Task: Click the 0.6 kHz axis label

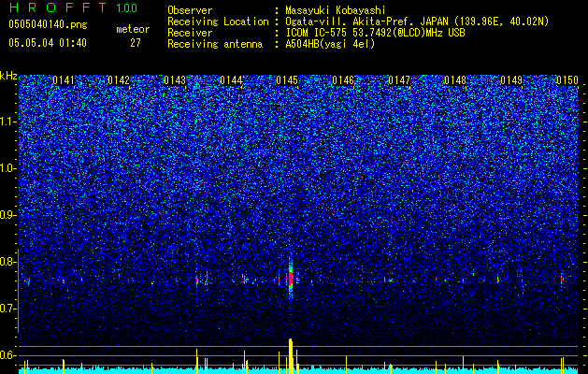Action: point(8,355)
